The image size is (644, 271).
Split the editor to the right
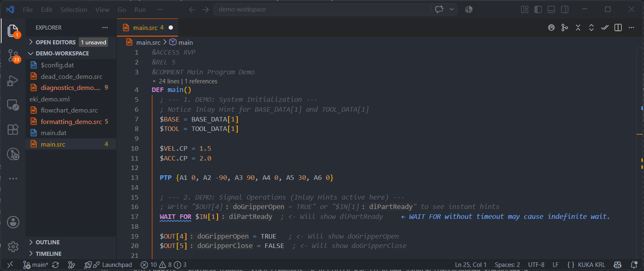pos(618,28)
